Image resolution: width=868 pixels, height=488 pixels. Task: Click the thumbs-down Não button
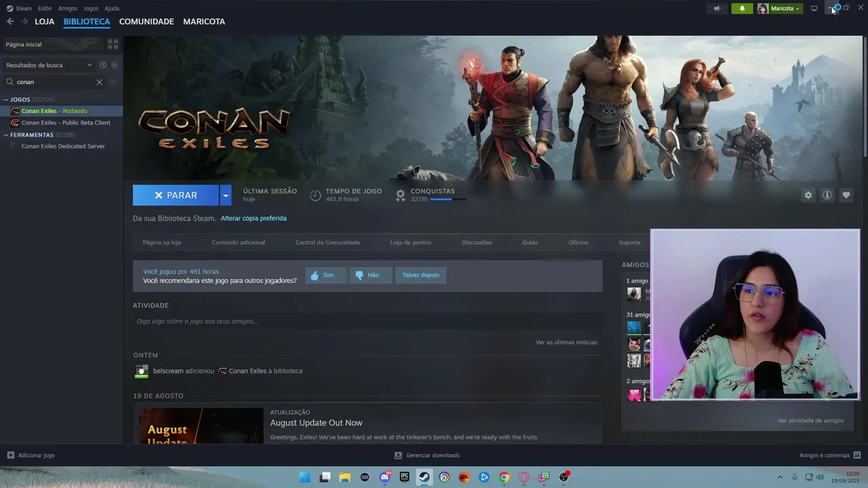pyautogui.click(x=371, y=275)
